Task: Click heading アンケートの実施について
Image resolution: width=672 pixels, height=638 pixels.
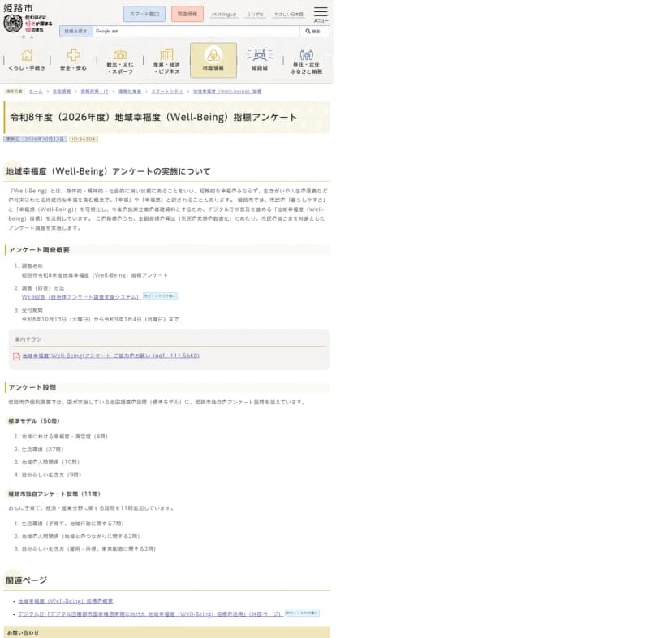Action: coord(108,171)
